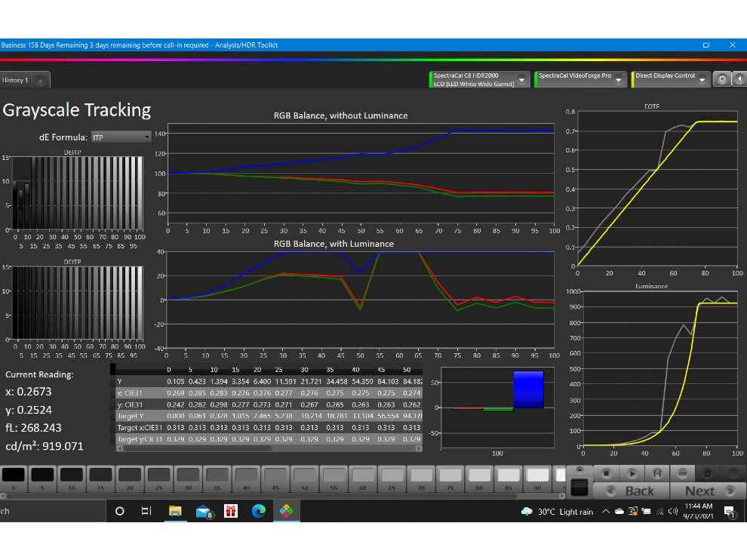The image size is (747, 560).
Task: Click the panel collapse arrow beside settings gear
Action: click(740, 79)
